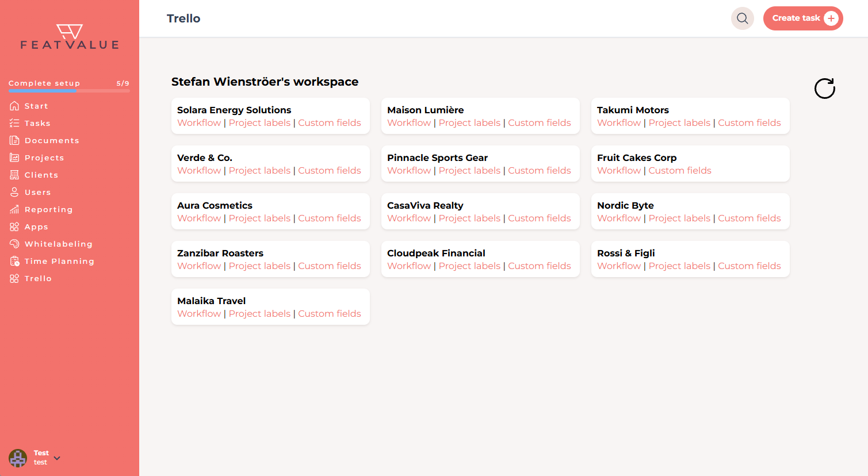Click the 5/9 setup counter
Viewport: 868px width, 476px height.
(x=123, y=83)
